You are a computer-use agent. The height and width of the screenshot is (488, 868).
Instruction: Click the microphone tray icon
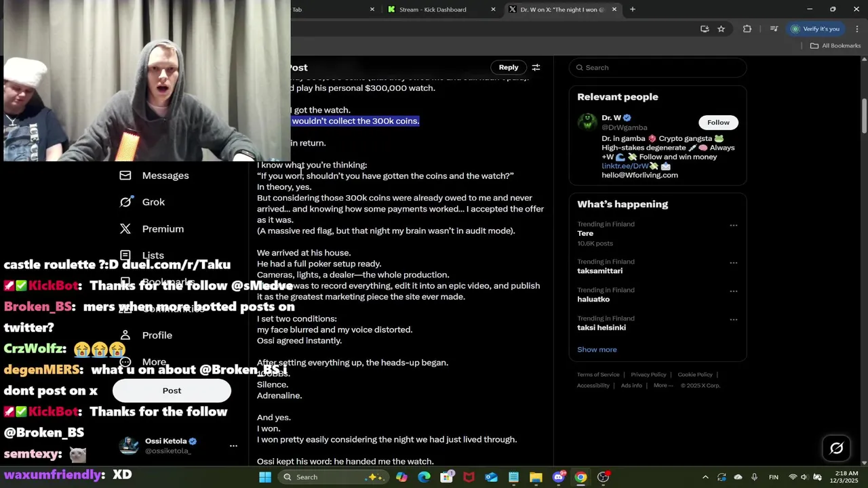(754, 477)
